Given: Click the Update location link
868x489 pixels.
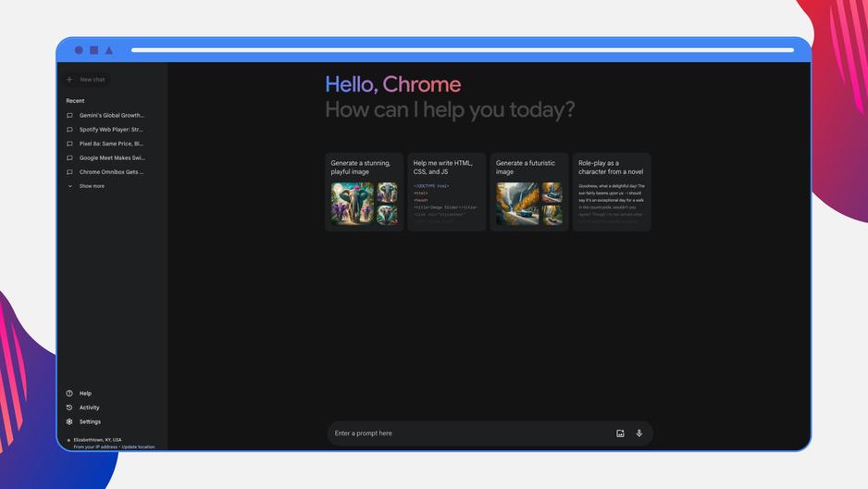Looking at the screenshot, I should [x=139, y=447].
